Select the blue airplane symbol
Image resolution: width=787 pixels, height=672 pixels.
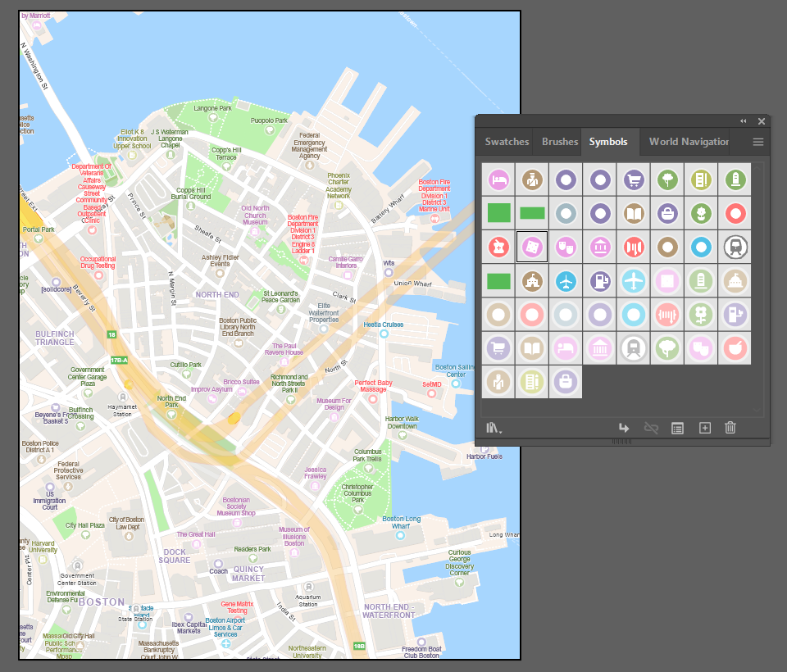pyautogui.click(x=566, y=280)
